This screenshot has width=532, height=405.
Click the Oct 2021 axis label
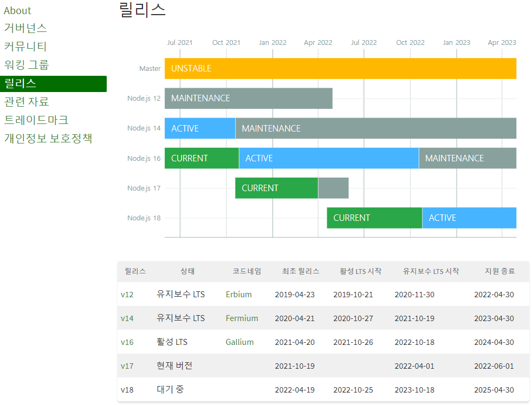226,42
